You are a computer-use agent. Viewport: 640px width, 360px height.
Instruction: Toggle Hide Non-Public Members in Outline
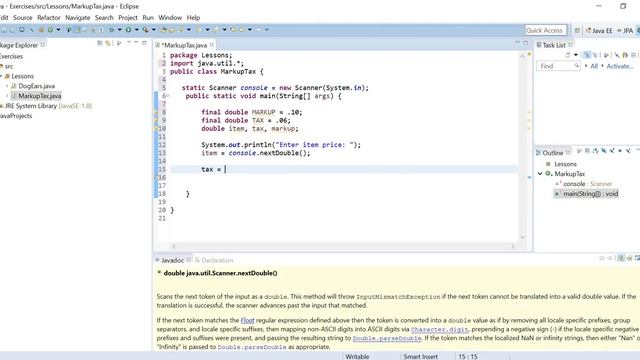(x=620, y=151)
